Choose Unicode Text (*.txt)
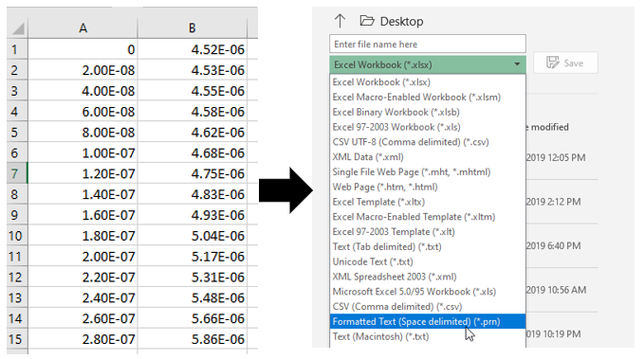644x359 pixels. pyautogui.click(x=428, y=261)
